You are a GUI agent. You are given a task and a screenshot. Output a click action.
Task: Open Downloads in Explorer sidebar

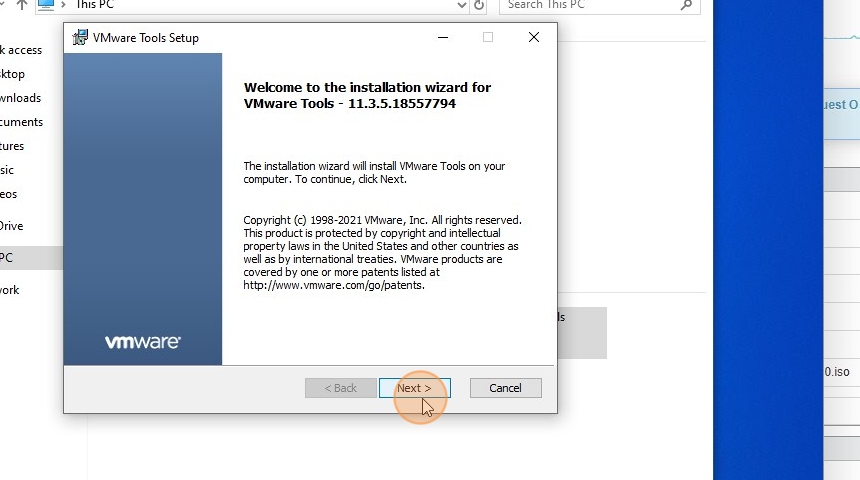point(20,98)
